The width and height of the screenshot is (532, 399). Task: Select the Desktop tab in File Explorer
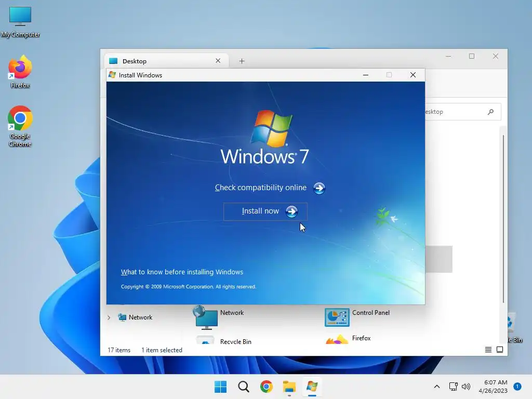coord(166,61)
